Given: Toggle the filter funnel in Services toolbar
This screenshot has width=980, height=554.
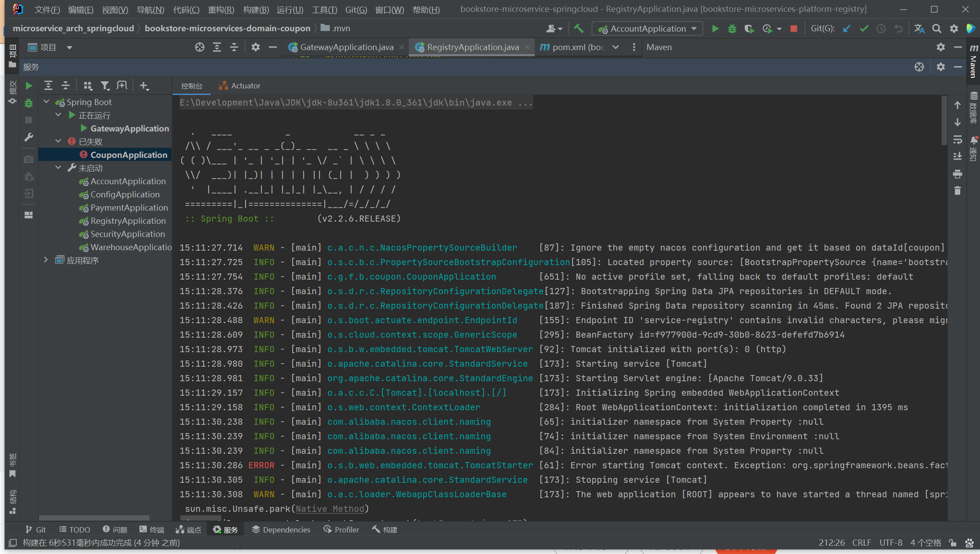Looking at the screenshot, I should 105,86.
